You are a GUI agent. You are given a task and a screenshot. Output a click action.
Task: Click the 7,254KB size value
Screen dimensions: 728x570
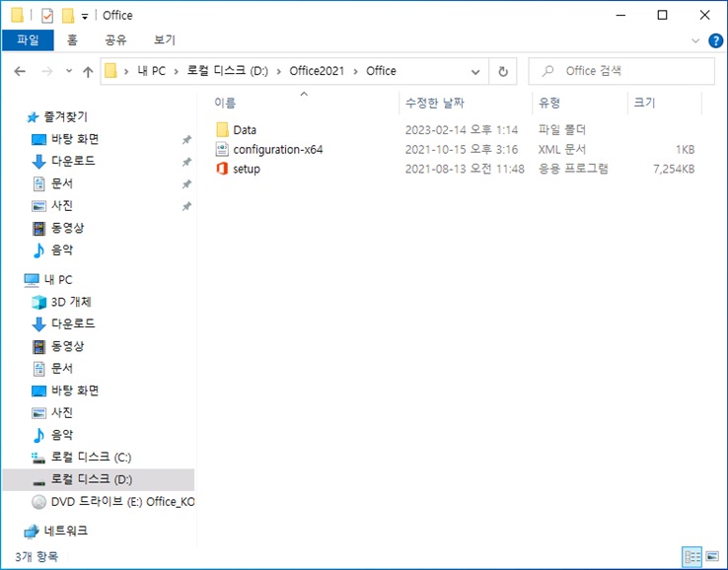tap(674, 169)
